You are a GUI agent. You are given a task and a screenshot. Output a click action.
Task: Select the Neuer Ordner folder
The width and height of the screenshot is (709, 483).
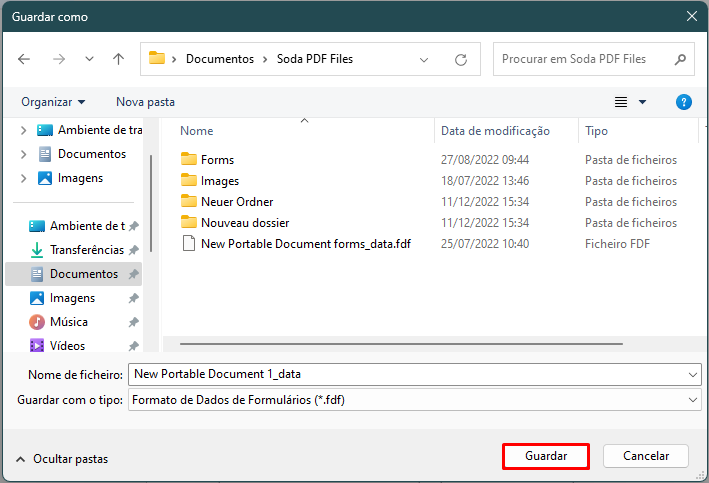237,202
